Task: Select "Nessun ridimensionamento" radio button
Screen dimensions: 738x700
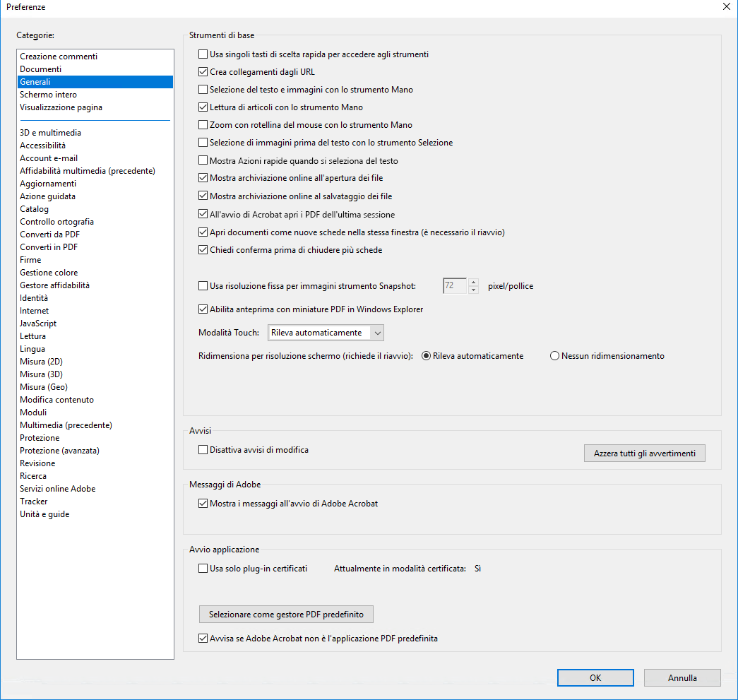Action: click(554, 355)
